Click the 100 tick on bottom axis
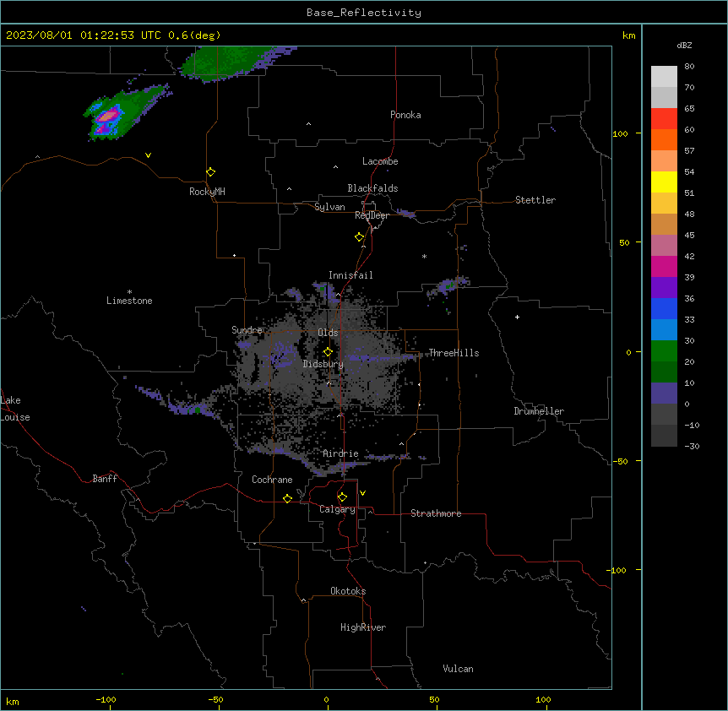This screenshot has height=711, width=728. click(x=543, y=699)
